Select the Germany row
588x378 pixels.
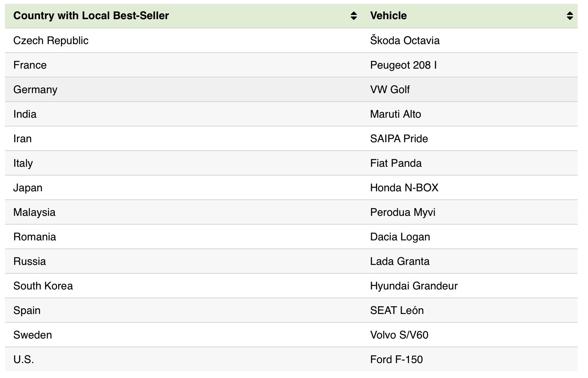tap(35, 90)
